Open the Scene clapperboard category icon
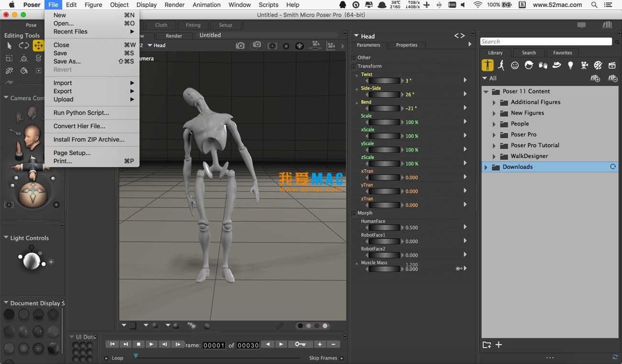The image size is (622, 364). 612,66
